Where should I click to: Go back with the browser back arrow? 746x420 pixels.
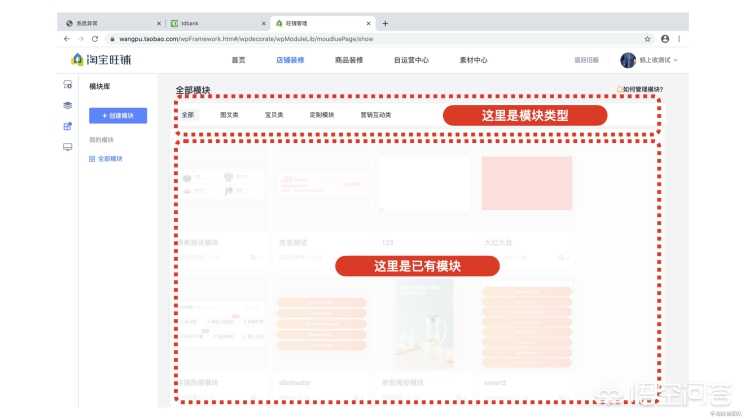[x=67, y=39]
